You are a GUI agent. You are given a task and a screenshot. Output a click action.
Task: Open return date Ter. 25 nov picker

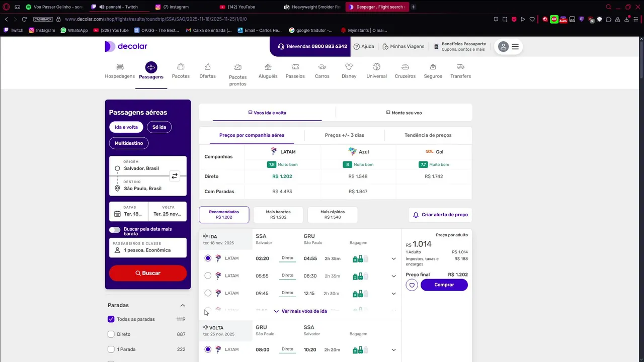[168, 211]
